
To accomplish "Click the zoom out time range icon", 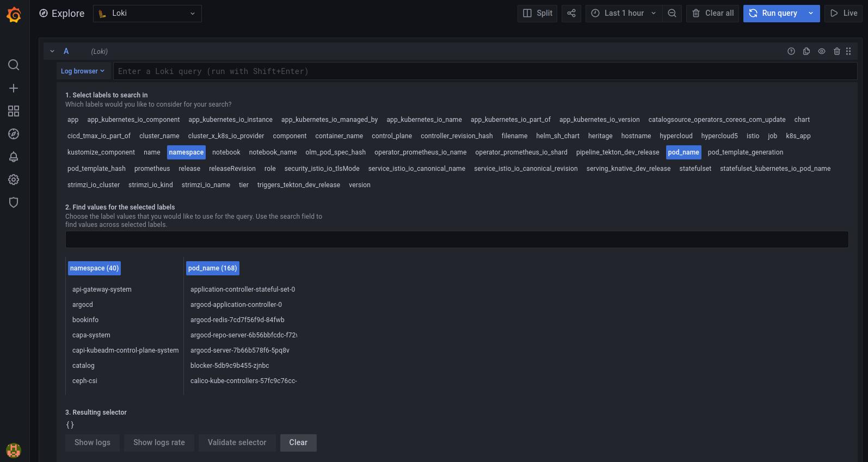I will tap(672, 13).
